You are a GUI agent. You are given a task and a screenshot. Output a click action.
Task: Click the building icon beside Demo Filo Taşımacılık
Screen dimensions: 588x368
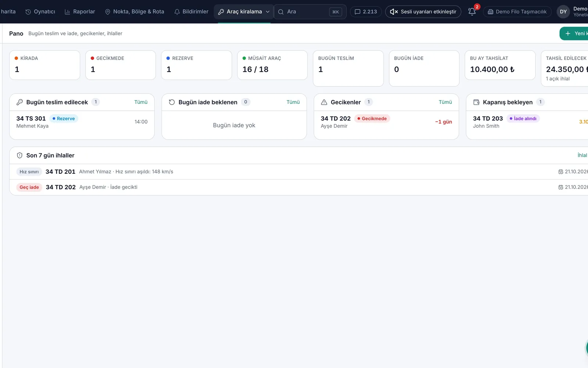(490, 12)
